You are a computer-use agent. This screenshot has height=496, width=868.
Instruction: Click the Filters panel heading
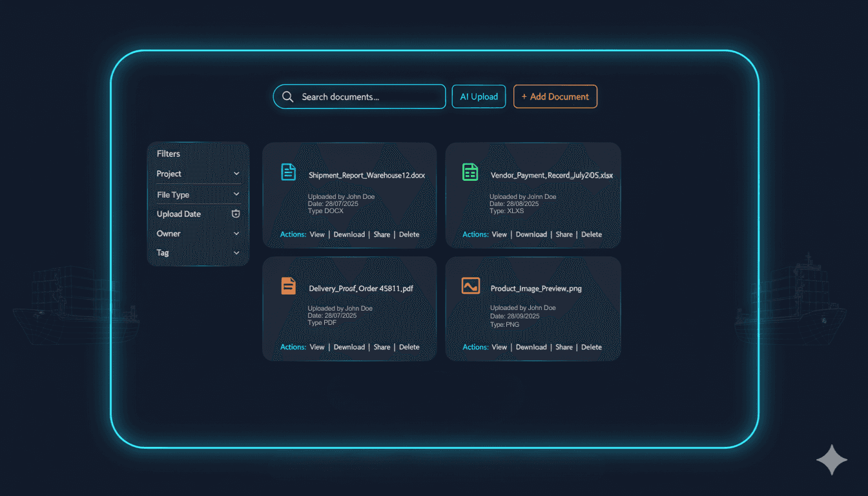pyautogui.click(x=169, y=154)
